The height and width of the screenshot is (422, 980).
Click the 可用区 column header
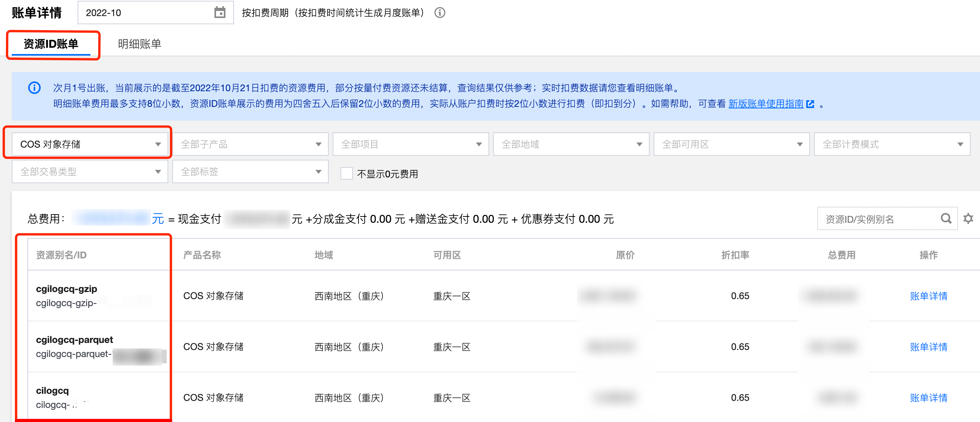coord(447,255)
